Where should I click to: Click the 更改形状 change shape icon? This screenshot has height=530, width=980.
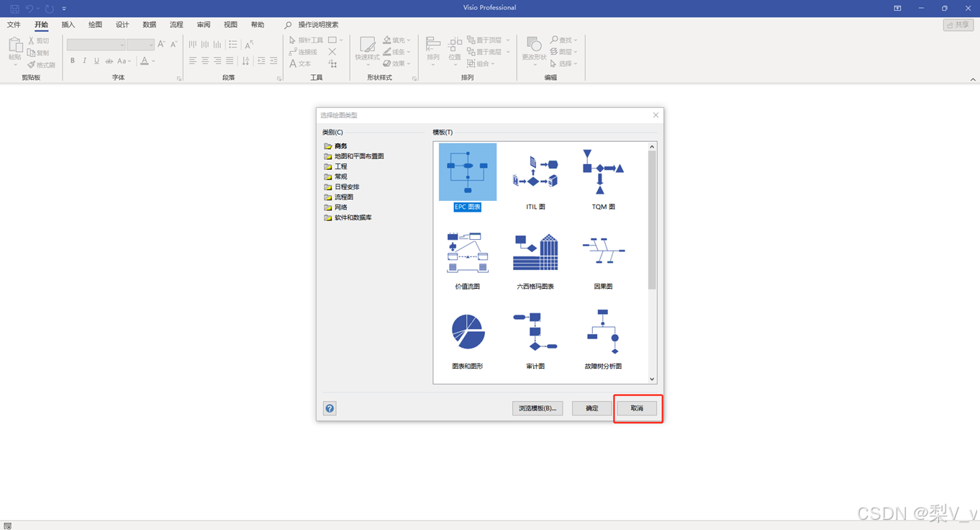pyautogui.click(x=534, y=45)
